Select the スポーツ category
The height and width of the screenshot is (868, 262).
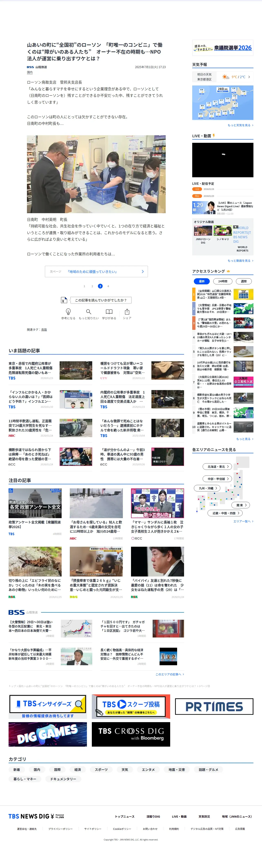pos(101,770)
